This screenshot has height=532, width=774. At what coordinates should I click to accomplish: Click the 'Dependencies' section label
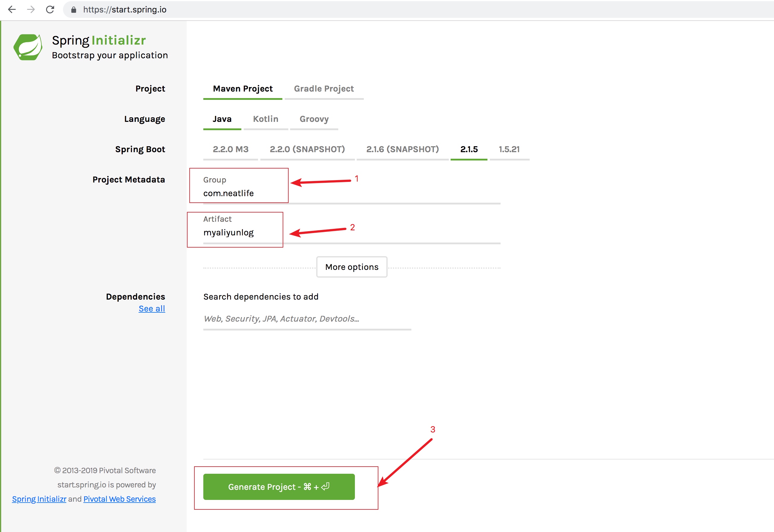click(x=135, y=297)
